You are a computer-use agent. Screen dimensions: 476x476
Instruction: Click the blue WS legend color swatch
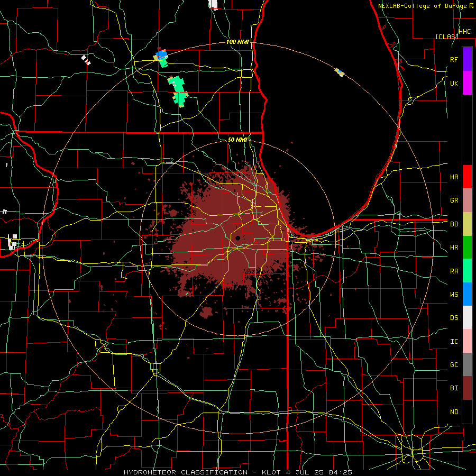(467, 294)
